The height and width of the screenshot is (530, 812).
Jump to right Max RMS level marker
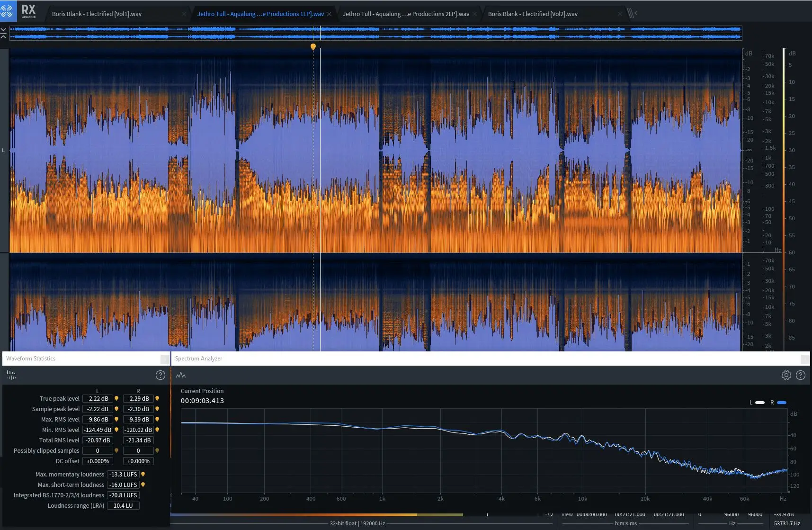pos(157,419)
